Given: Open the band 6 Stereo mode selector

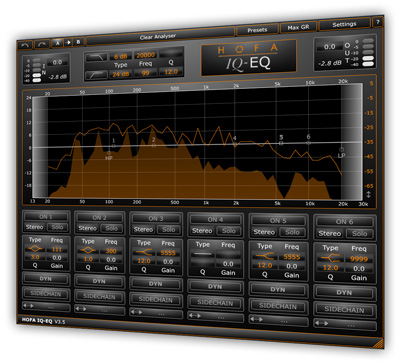Looking at the screenshot, I should click(330, 234).
